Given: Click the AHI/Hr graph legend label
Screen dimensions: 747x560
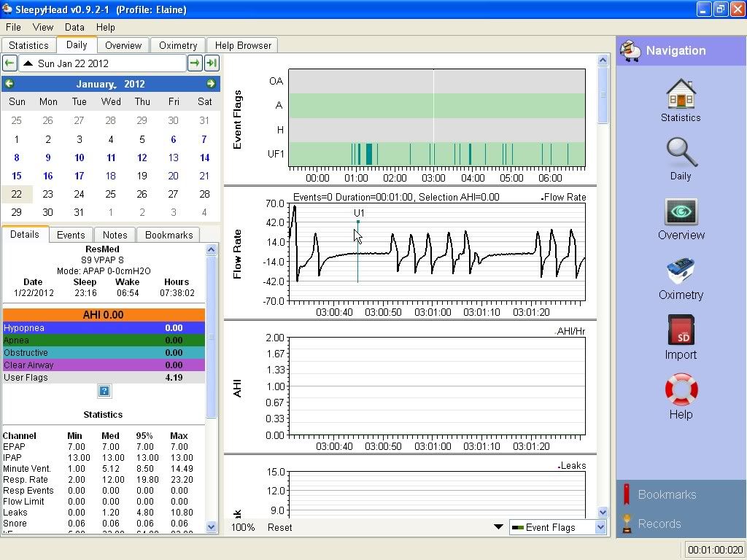Looking at the screenshot, I should click(x=570, y=332).
